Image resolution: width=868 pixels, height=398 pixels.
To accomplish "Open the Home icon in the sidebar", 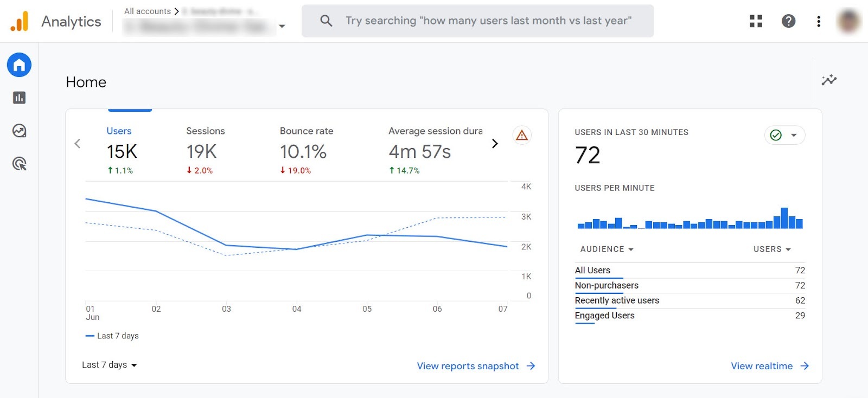I will (x=19, y=65).
